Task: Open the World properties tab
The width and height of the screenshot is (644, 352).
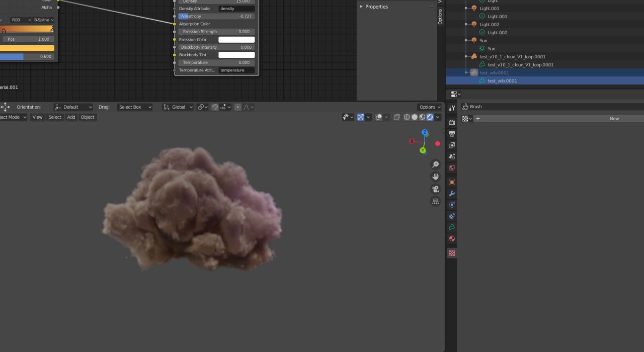Action: click(x=452, y=168)
